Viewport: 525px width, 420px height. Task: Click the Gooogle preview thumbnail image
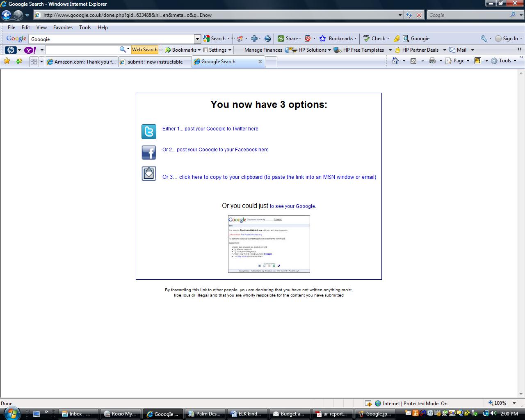point(269,244)
